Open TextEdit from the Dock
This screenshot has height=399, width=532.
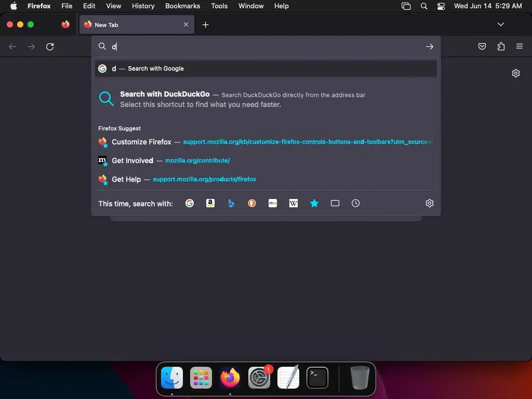click(x=288, y=378)
